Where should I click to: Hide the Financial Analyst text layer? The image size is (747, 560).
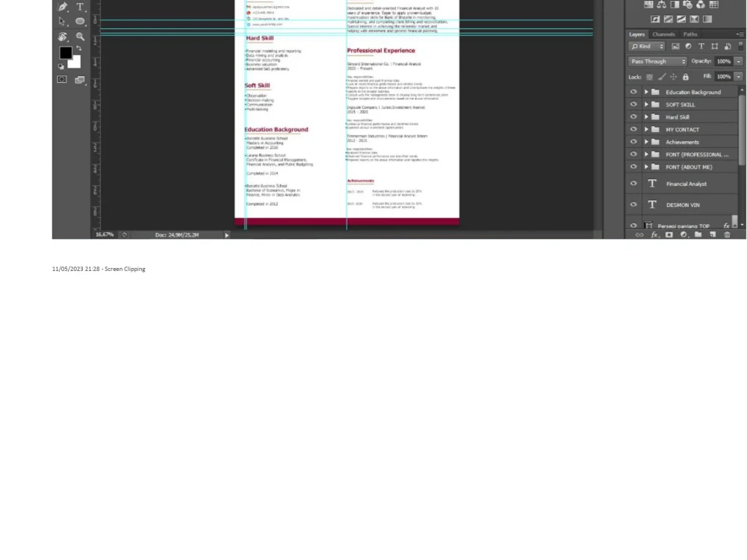(x=633, y=184)
